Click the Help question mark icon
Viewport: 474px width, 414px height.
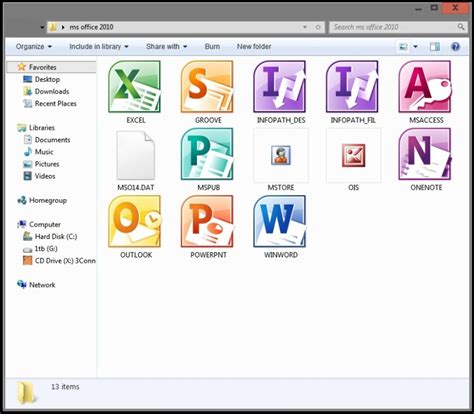point(455,47)
